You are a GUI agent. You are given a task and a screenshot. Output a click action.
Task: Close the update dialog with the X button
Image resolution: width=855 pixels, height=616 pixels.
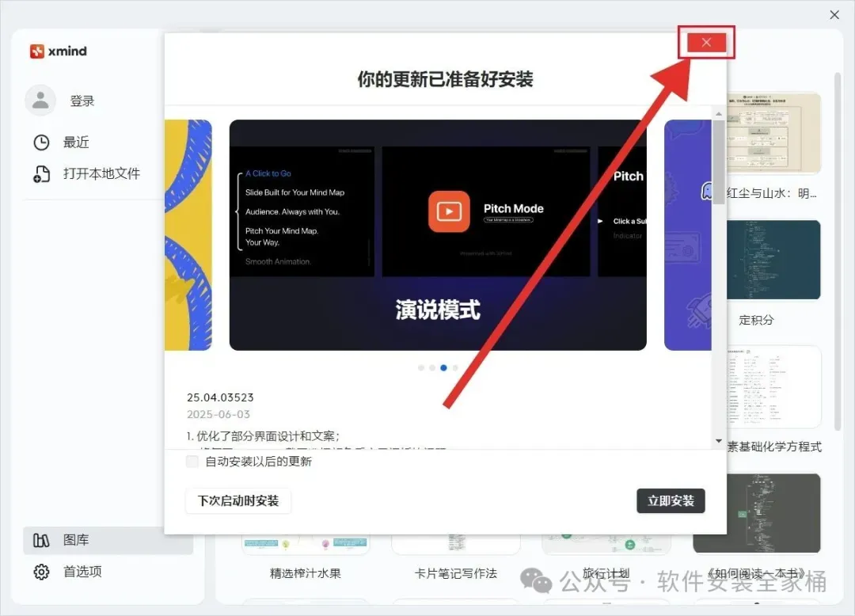[x=706, y=43]
